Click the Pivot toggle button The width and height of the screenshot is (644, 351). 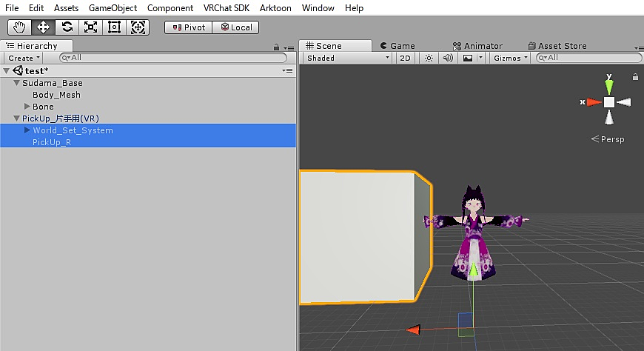tap(189, 27)
